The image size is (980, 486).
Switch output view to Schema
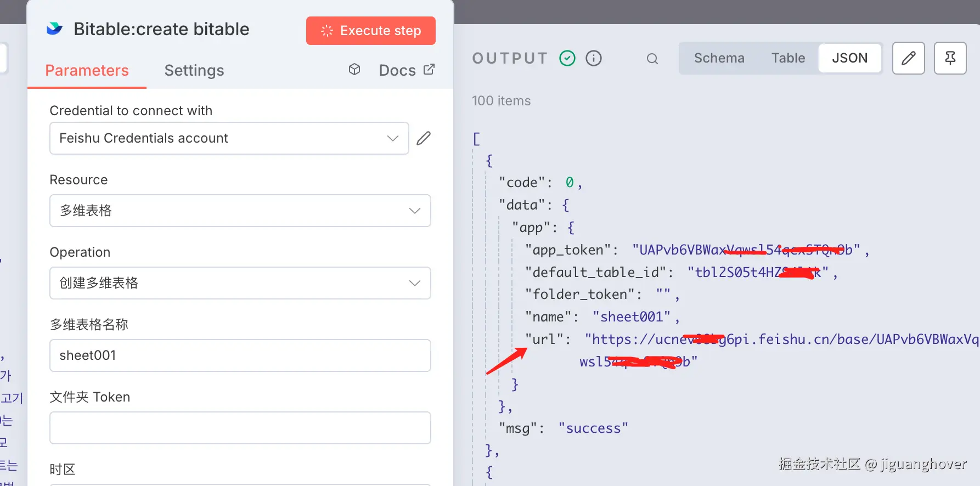[719, 58]
